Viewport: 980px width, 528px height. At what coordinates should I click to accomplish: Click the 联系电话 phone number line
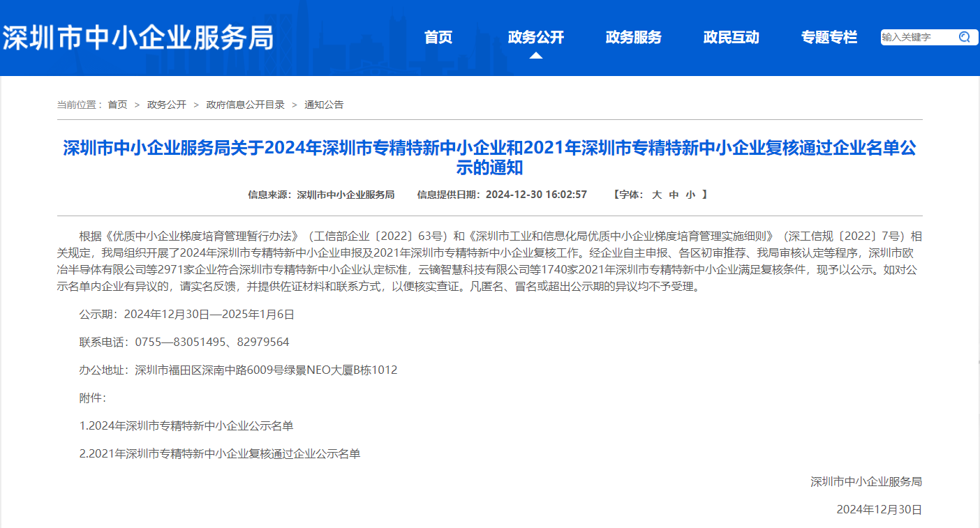point(184,342)
